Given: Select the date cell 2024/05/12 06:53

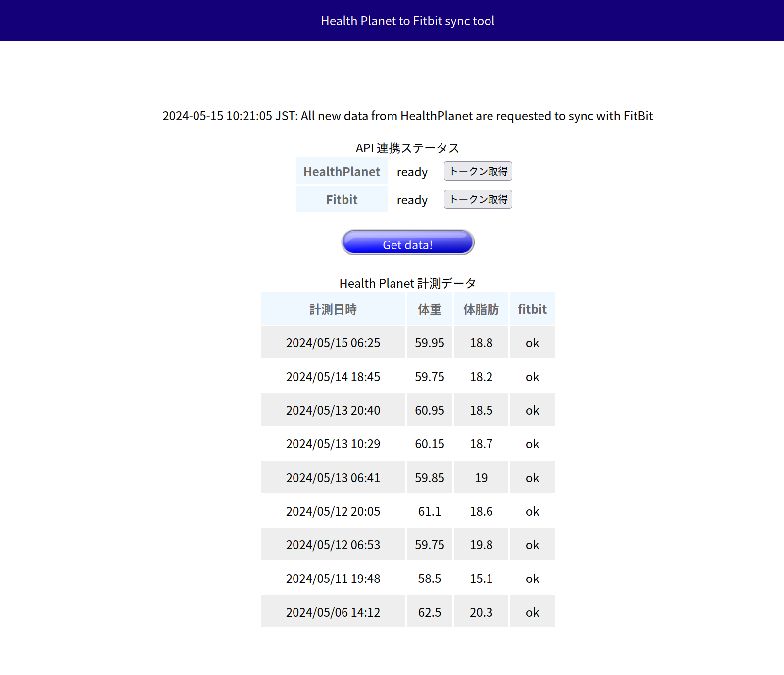Looking at the screenshot, I should coord(333,544).
